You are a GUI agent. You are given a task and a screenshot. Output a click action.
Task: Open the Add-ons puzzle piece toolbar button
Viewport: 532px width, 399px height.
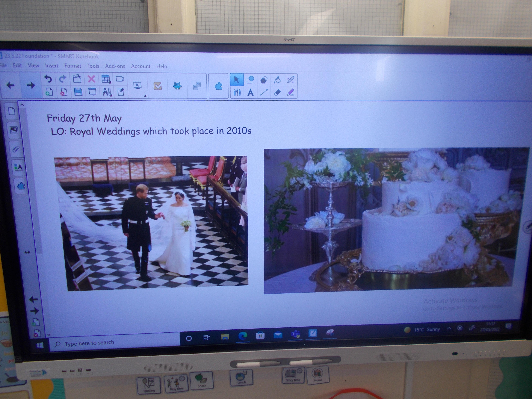(218, 86)
